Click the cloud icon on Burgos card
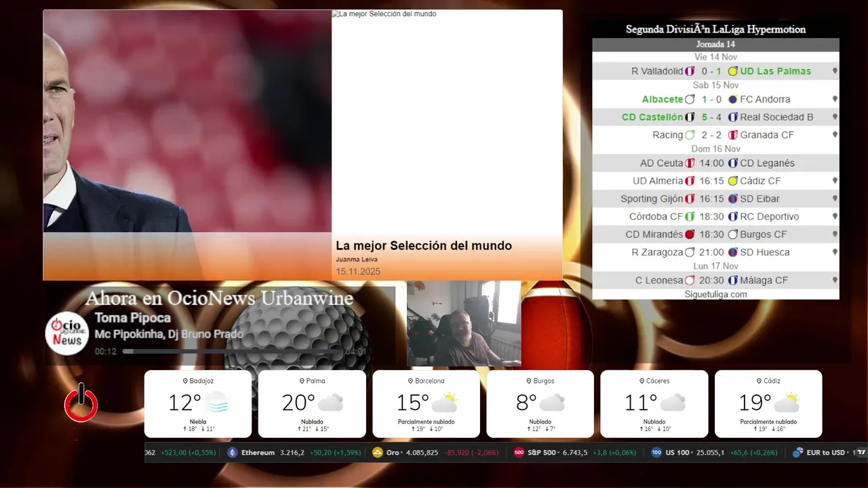 click(x=552, y=403)
